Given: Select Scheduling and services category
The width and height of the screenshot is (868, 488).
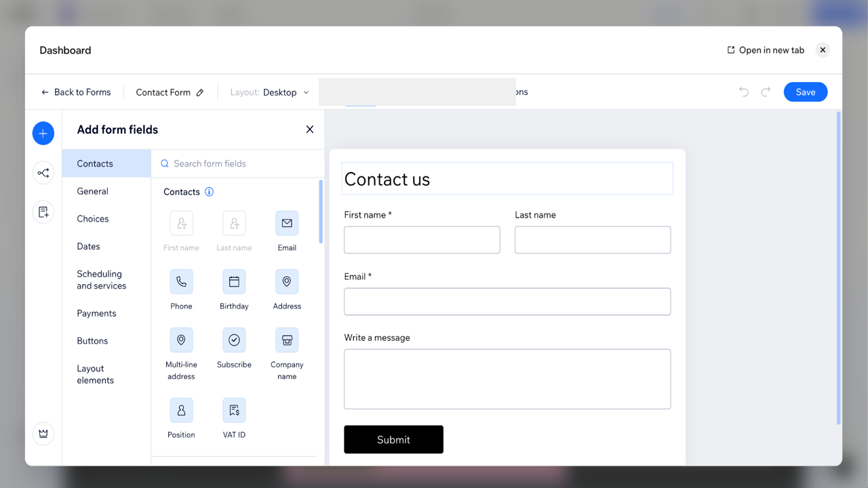Looking at the screenshot, I should (106, 280).
